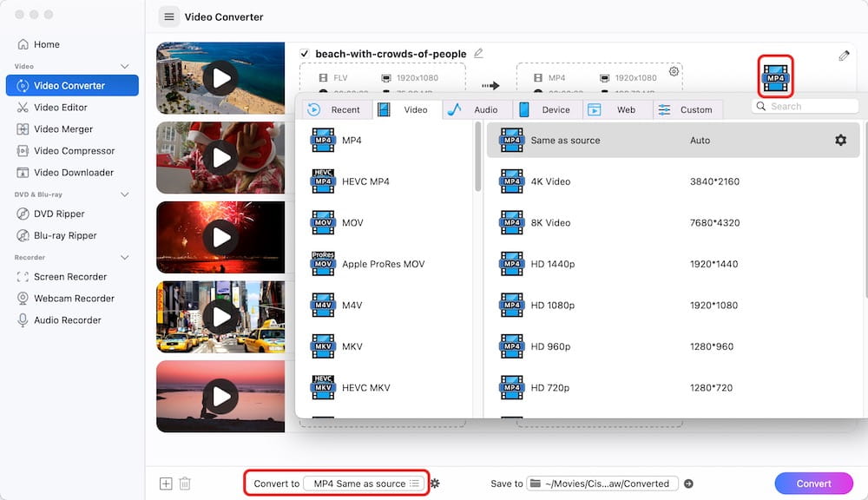This screenshot has width=868, height=500.
Task: Uncheck the beach-with-crowds-of-people checkbox
Action: coord(304,53)
